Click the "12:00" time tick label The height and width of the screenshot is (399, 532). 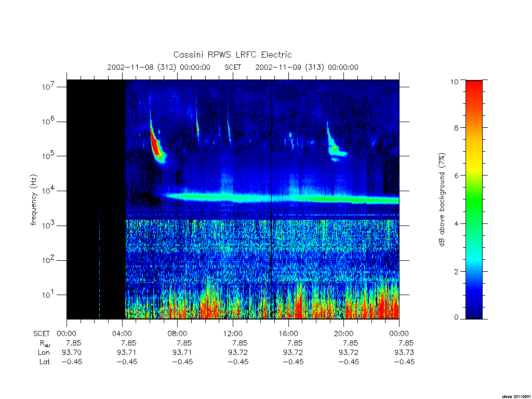[233, 334]
